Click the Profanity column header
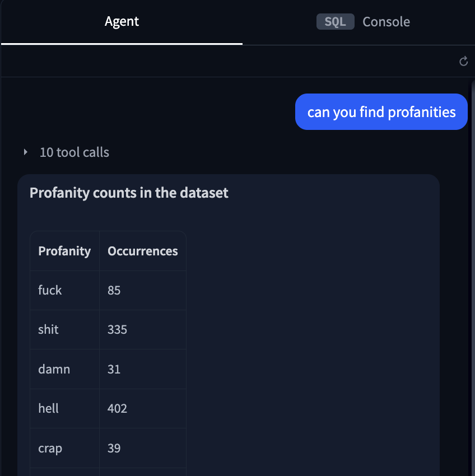475x476 pixels. [64, 251]
